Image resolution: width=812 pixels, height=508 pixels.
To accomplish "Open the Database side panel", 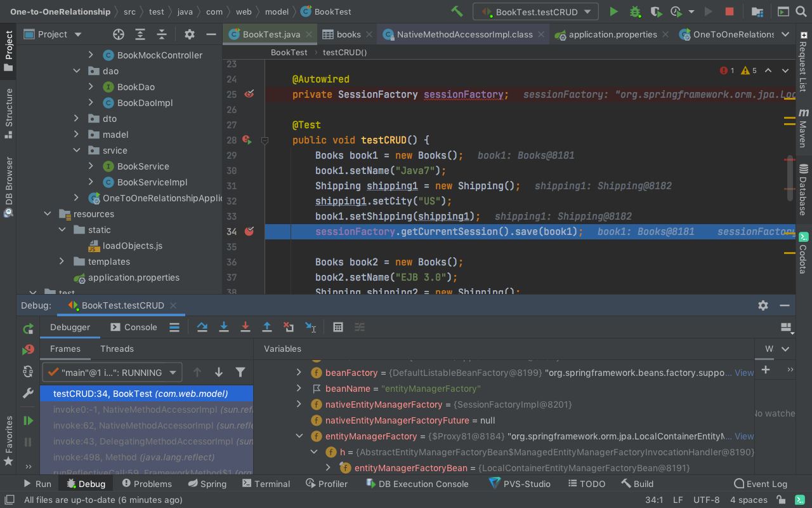I will pyautogui.click(x=803, y=190).
